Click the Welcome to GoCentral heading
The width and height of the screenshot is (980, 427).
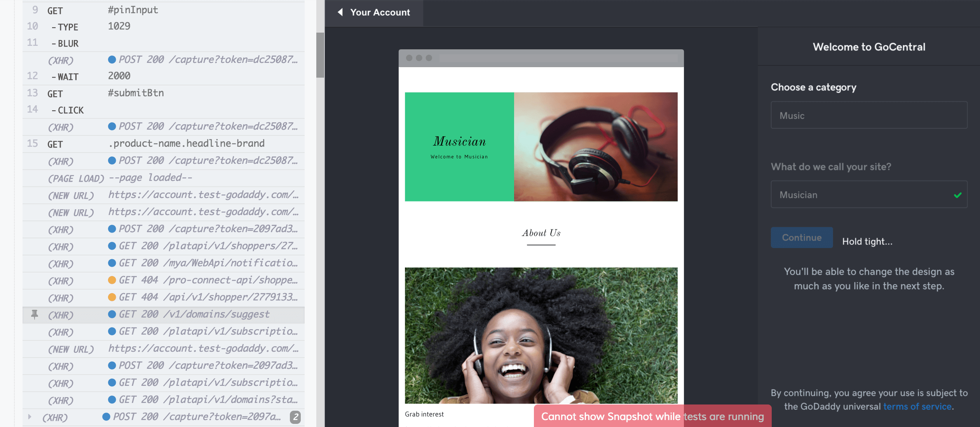pyautogui.click(x=869, y=47)
